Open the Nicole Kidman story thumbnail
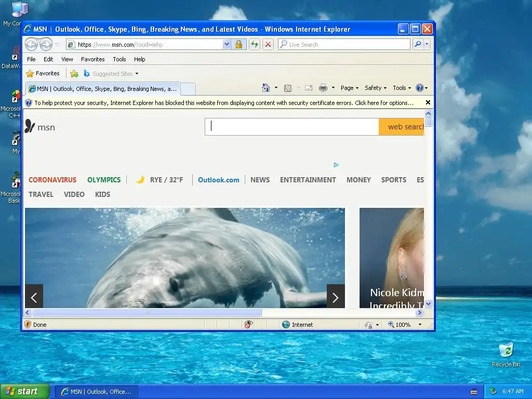 coord(392,258)
